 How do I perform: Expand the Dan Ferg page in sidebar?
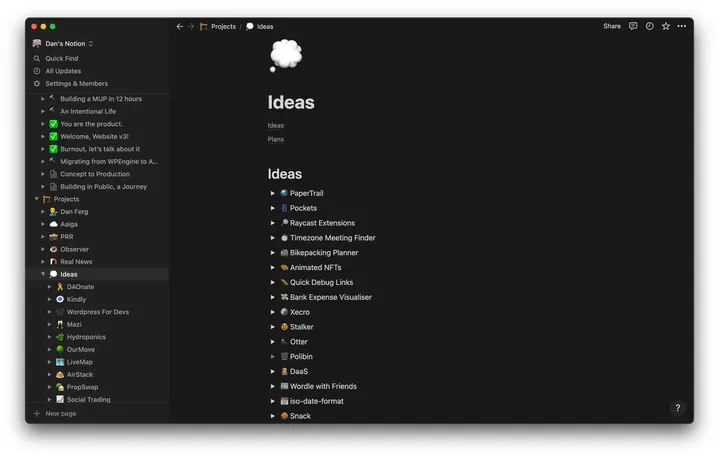click(x=43, y=212)
